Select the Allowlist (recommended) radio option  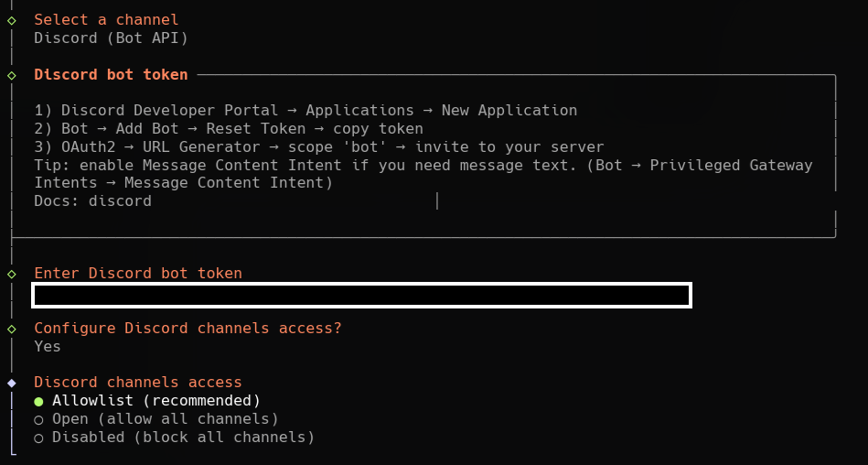tap(147, 401)
